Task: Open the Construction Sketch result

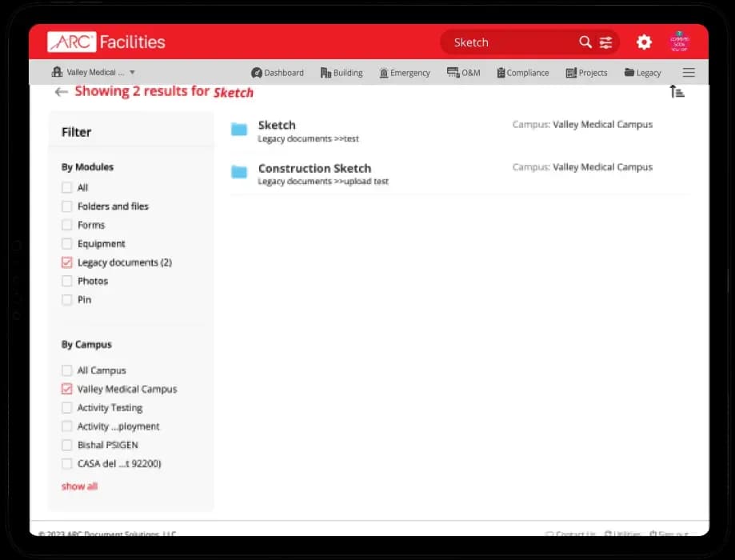Action: [314, 168]
